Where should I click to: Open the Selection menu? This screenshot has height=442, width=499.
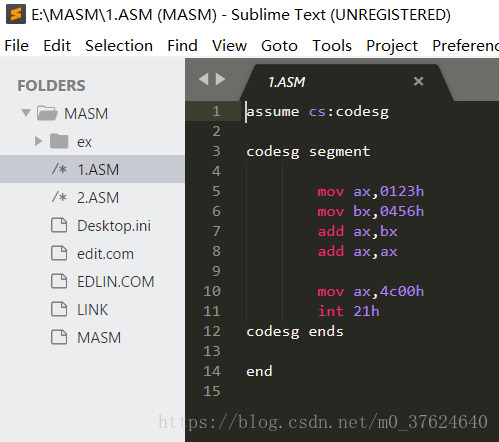pyautogui.click(x=119, y=46)
